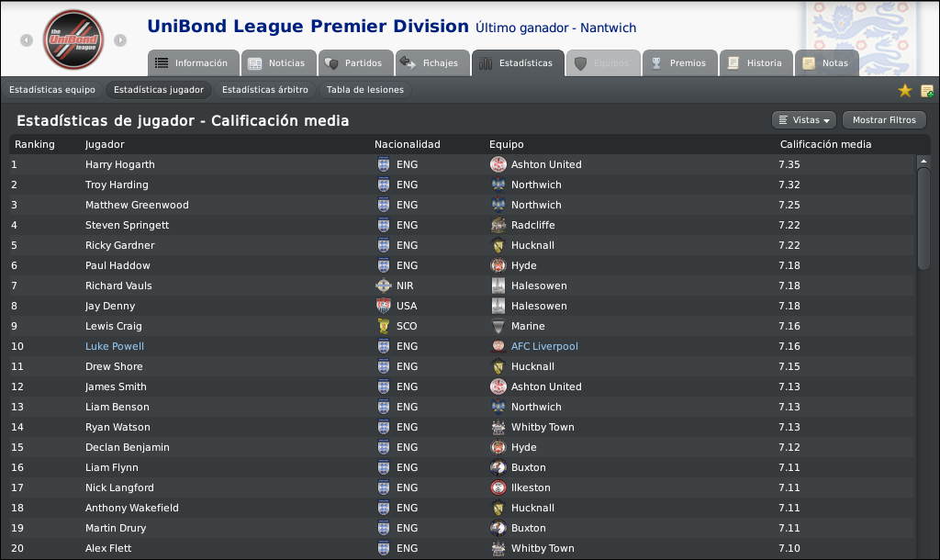940x560 pixels.
Task: Go to next competition with right arrow
Action: (120, 40)
